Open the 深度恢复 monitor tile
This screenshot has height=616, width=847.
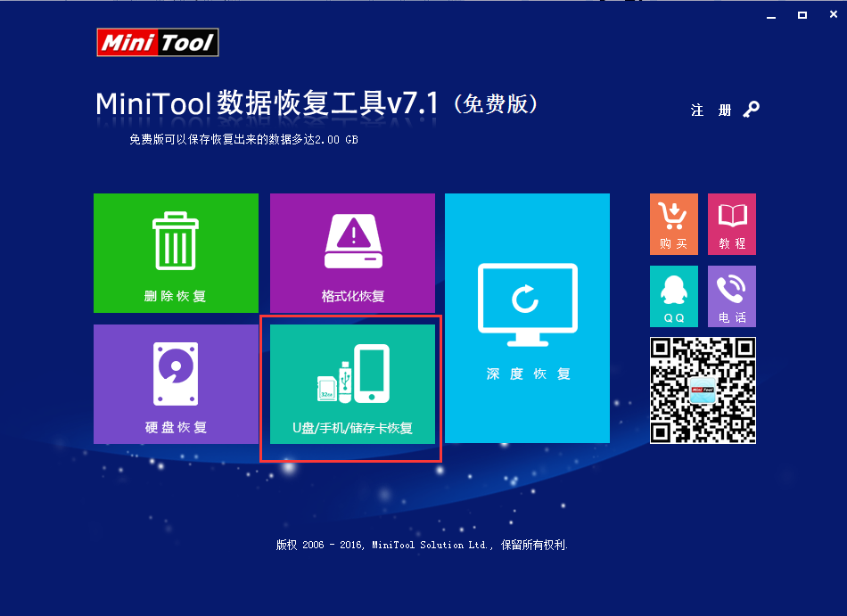click(527, 318)
